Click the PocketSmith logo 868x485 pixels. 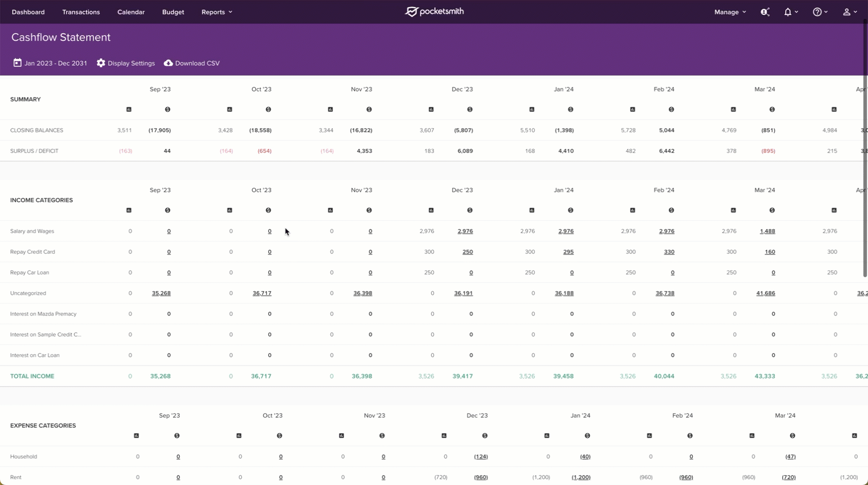pos(434,11)
